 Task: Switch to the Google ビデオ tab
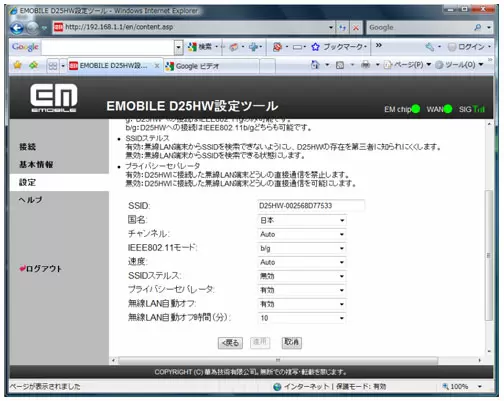[211, 66]
